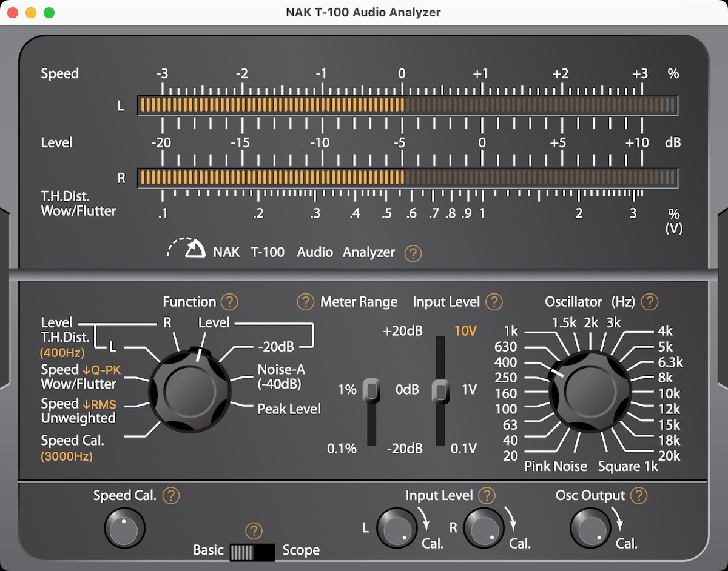Set oscillator to 18k
Viewport: 728px width, 571px height.
(670, 441)
